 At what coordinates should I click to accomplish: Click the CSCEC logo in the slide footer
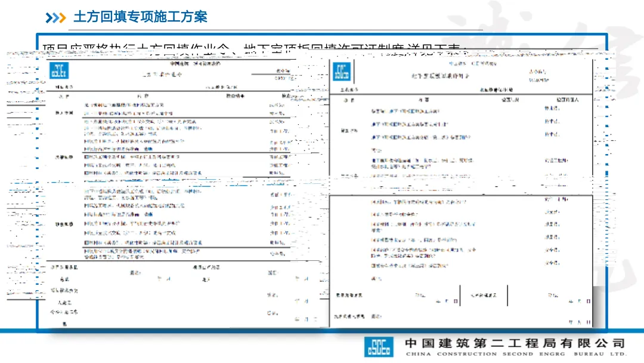click(x=379, y=346)
